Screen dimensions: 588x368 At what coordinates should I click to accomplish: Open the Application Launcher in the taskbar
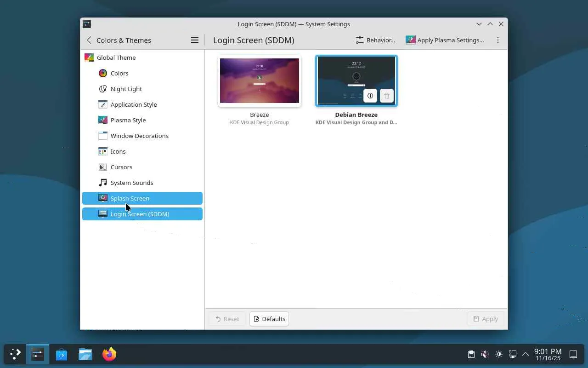15,354
